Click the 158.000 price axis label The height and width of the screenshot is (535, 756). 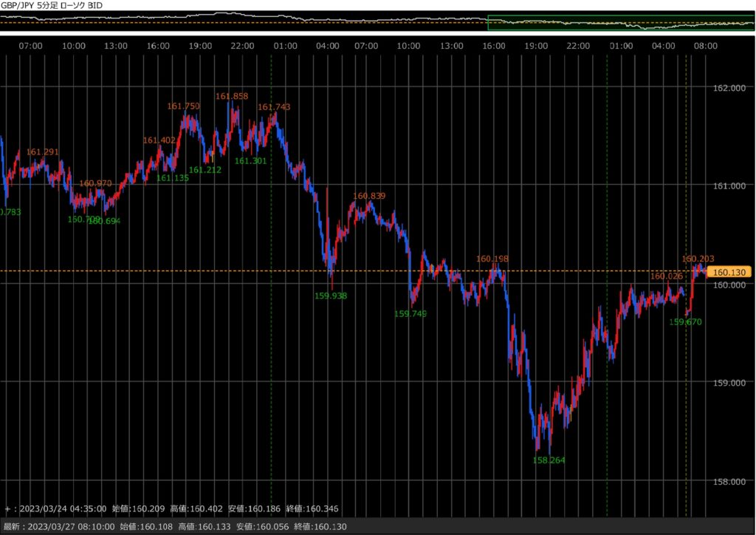(x=729, y=481)
